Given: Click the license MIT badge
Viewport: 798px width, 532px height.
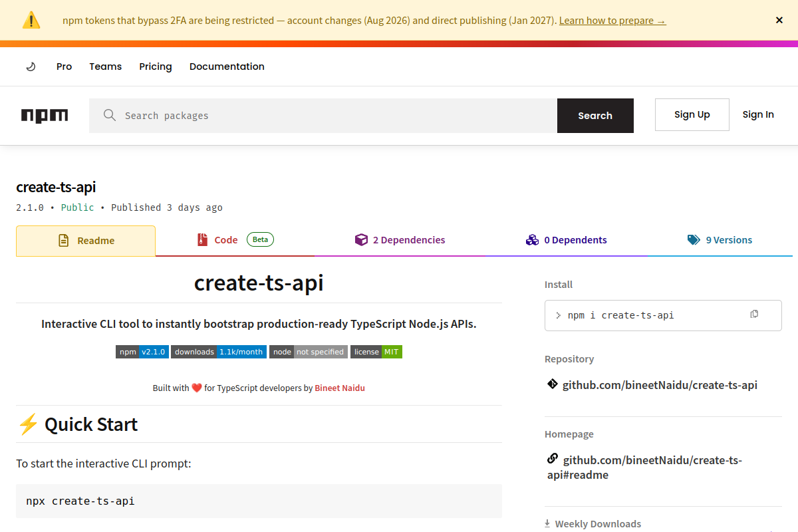Looking at the screenshot, I should coord(376,352).
